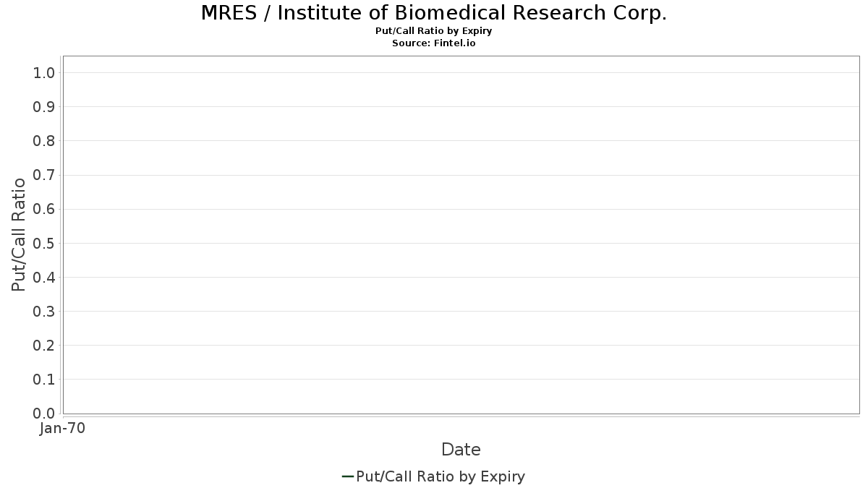
Task: Select the 0.6 y-axis tick label
Action: click(44, 209)
